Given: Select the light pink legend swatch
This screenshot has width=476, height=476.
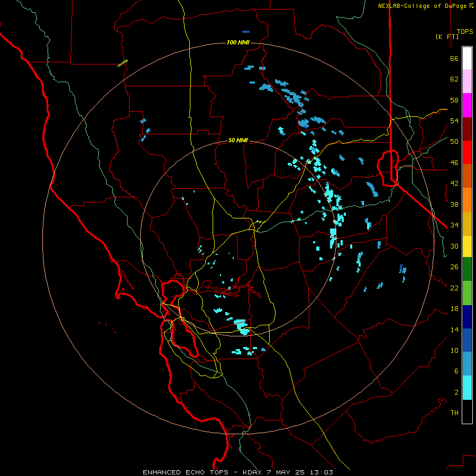Looking at the screenshot, I should [x=467, y=81].
